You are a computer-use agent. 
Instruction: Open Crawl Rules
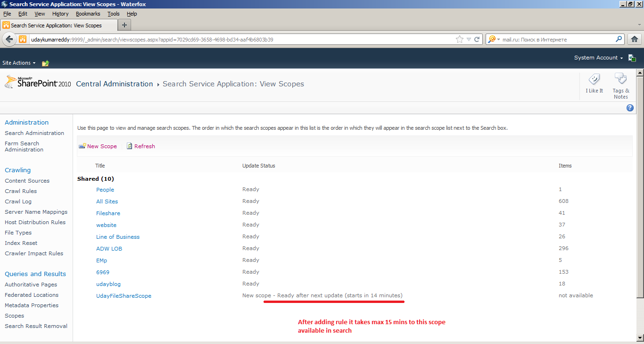coord(21,191)
